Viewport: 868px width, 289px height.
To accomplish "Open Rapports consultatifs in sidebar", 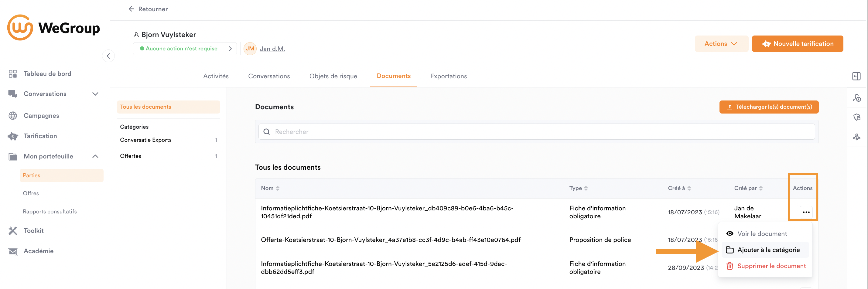I will click(50, 212).
